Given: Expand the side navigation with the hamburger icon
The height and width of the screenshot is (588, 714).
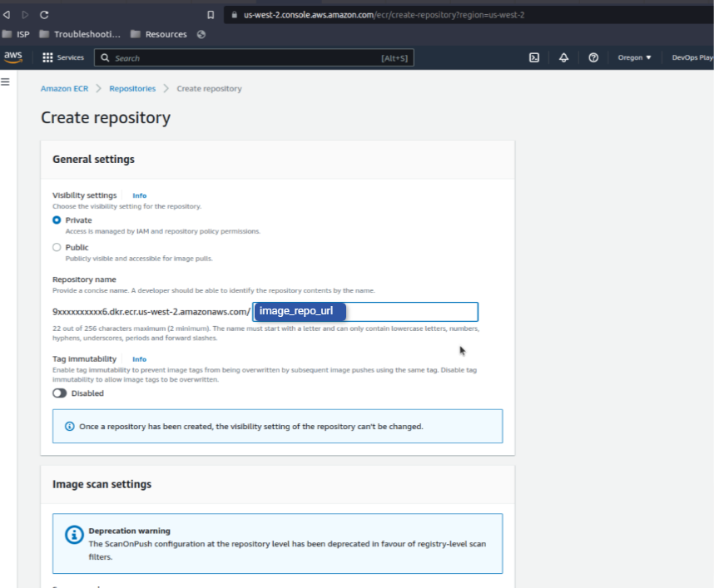Looking at the screenshot, I should point(7,81).
